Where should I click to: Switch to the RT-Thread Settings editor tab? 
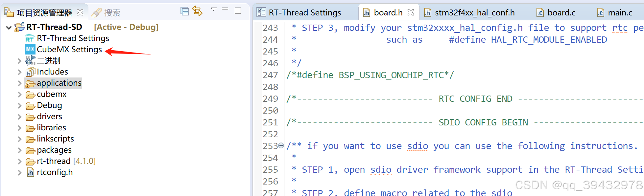coord(305,13)
